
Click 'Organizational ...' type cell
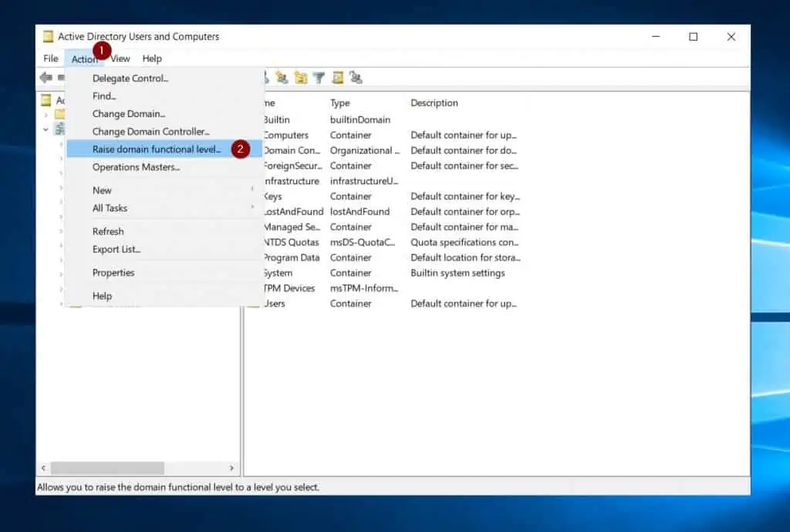(x=364, y=150)
